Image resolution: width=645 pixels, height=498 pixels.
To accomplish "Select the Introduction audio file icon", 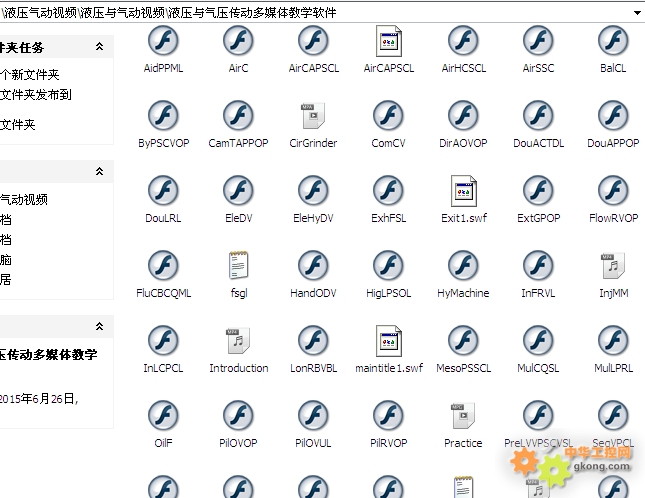I will [238, 340].
